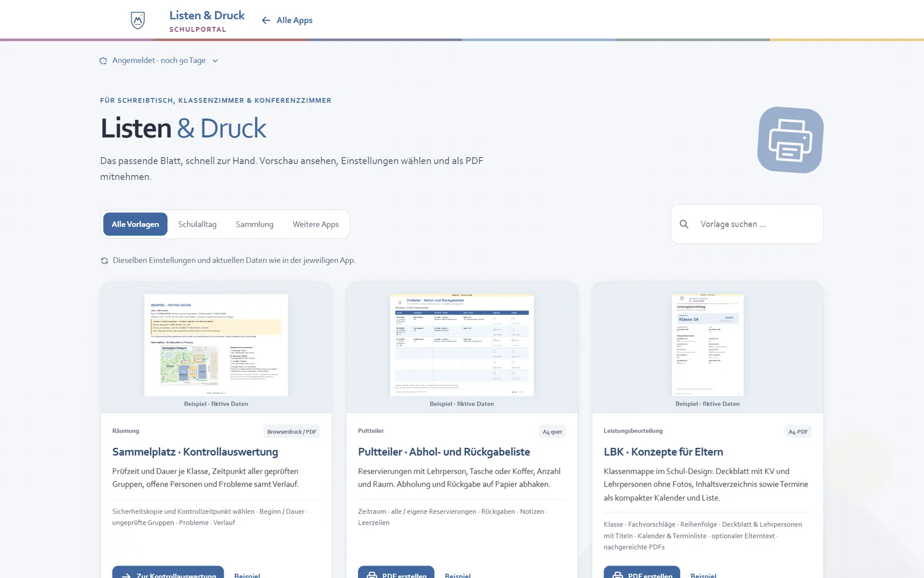This screenshot has height=578, width=924.
Task: Click the A4 quer badge
Action: [552, 432]
